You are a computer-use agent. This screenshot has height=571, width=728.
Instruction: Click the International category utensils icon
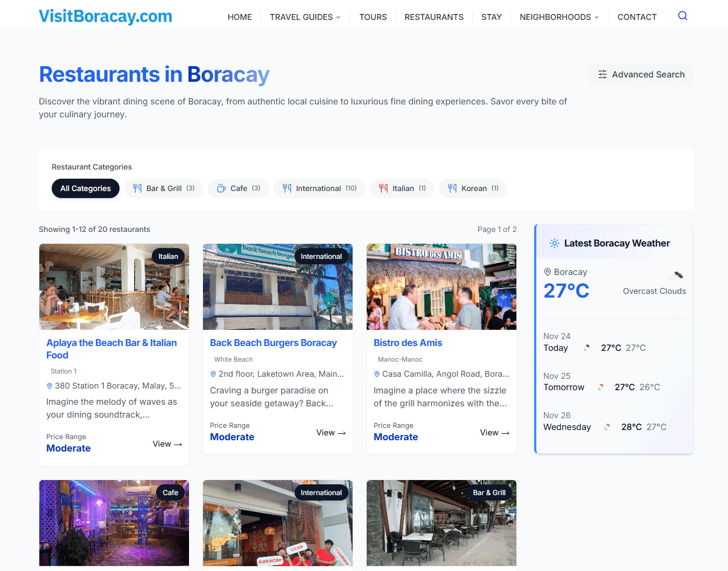click(287, 188)
